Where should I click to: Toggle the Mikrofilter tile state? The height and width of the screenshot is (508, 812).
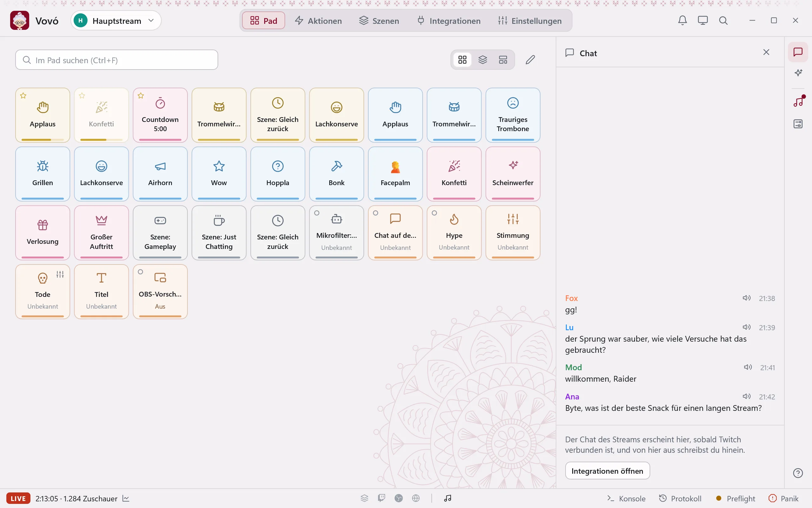[337, 233]
